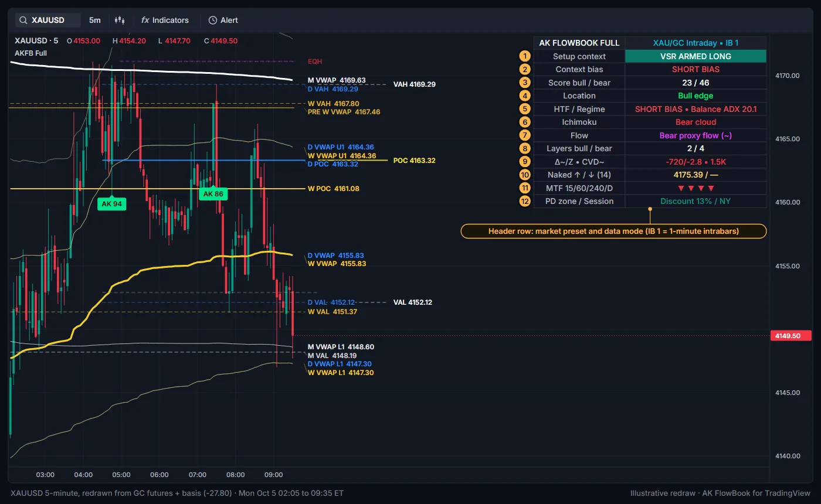This screenshot has width=821, height=504.
Task: Open the candlestick chart type icon
Action: (120, 20)
